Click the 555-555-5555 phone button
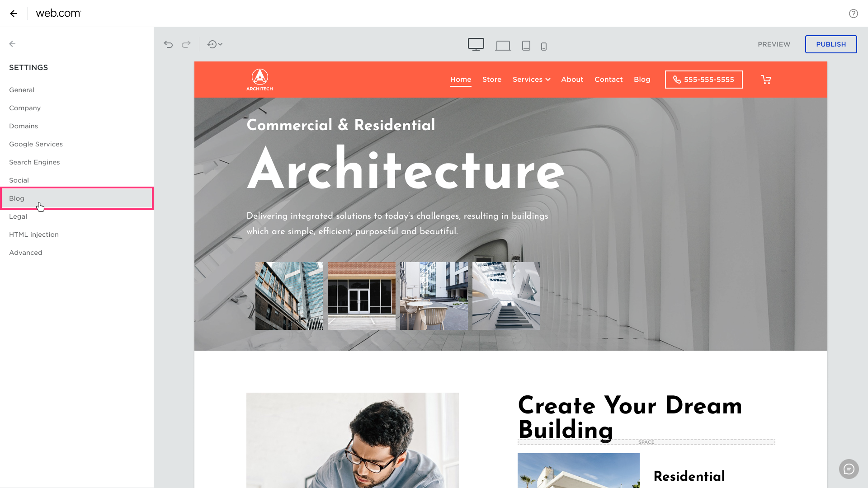868x488 pixels. (x=703, y=80)
